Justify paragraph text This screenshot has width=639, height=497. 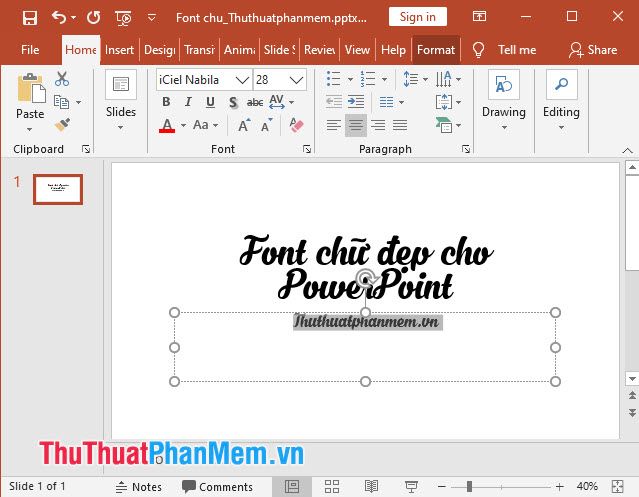click(400, 125)
